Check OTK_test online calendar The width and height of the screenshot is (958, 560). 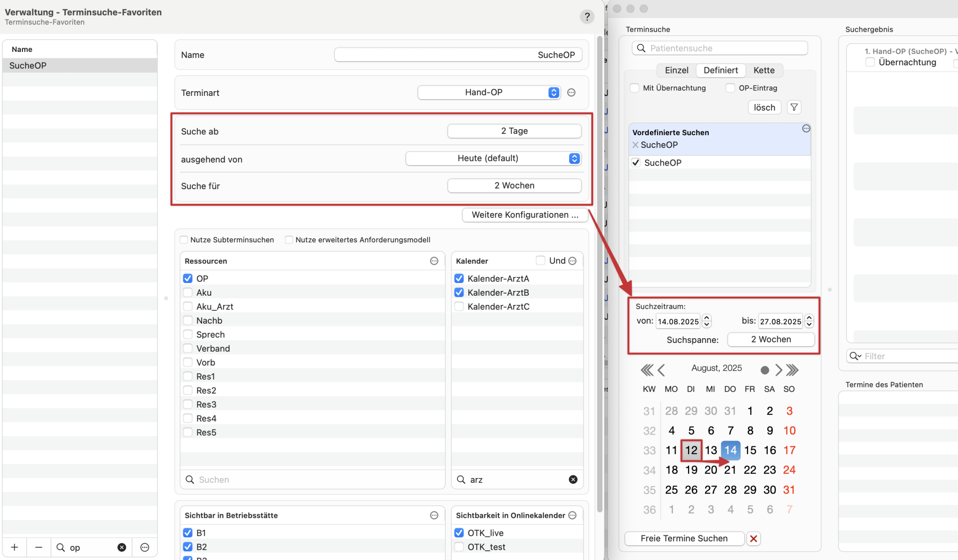coord(459,547)
